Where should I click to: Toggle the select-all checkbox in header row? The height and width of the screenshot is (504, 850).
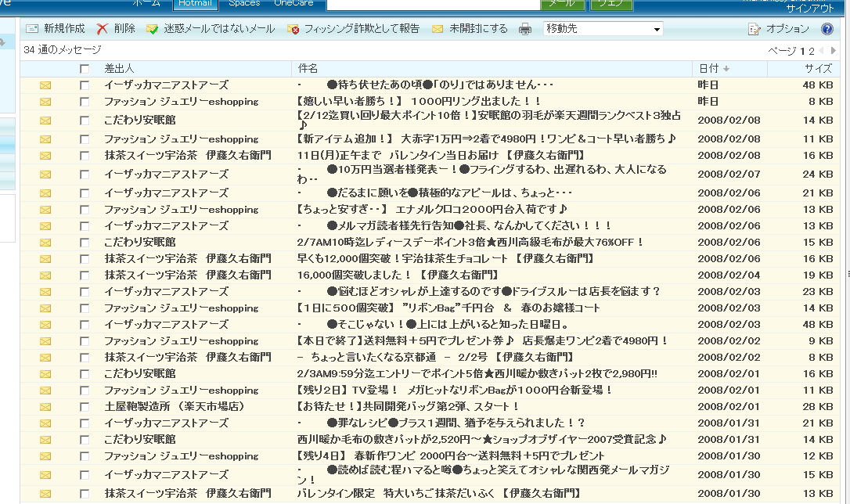point(84,69)
